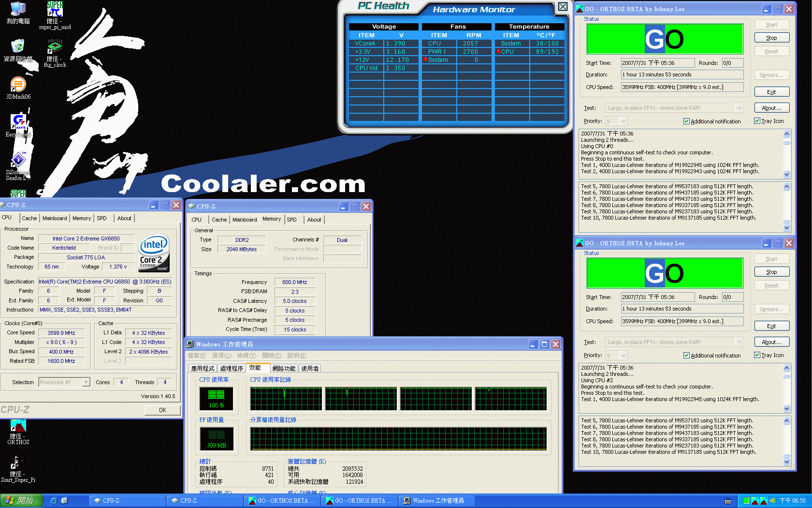Open Test dropdown in lower ORTHOS window
This screenshot has width=812, height=508.
pyautogui.click(x=739, y=342)
